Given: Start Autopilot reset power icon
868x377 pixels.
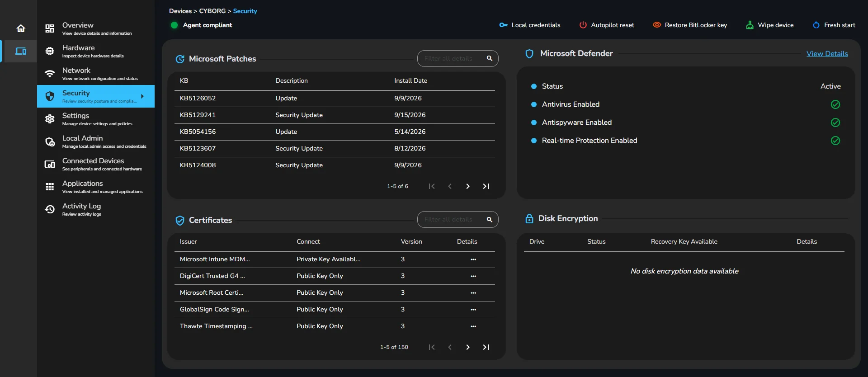Looking at the screenshot, I should click(583, 25).
